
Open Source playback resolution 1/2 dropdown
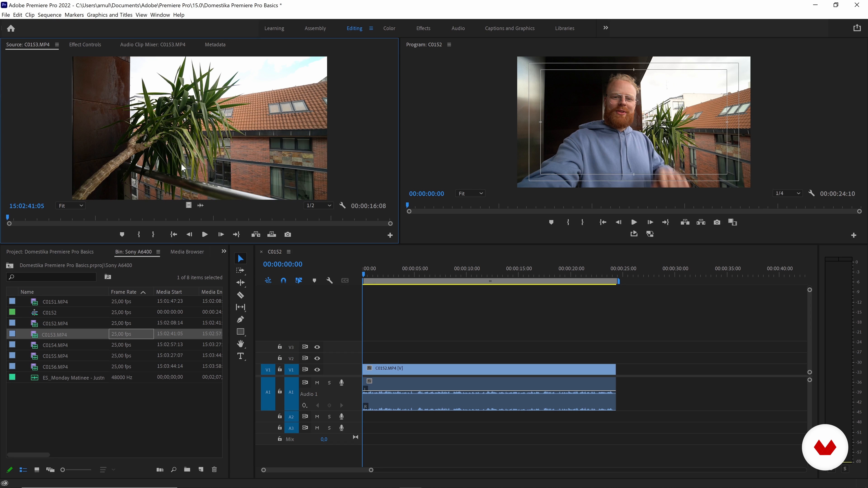click(319, 205)
